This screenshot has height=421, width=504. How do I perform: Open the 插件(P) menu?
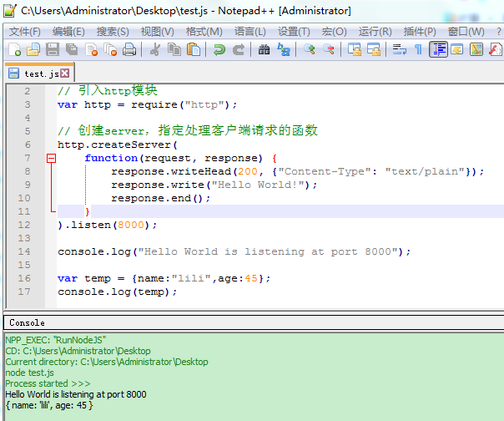click(420, 32)
